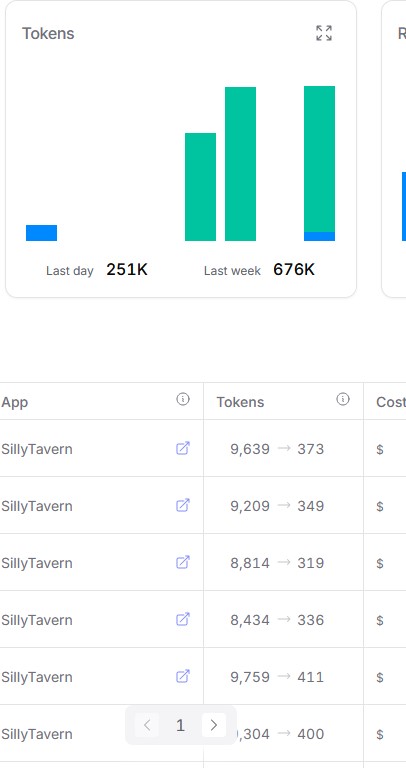Click the 9,209 → 349 tokens cell

277,506
